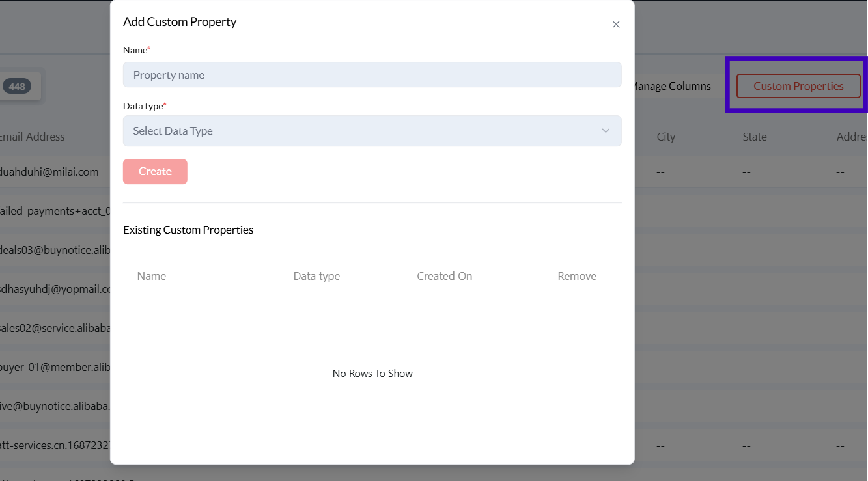Select the duahduhi@milai.com contact row
Image resolution: width=868 pixels, height=481 pixels.
pos(49,172)
